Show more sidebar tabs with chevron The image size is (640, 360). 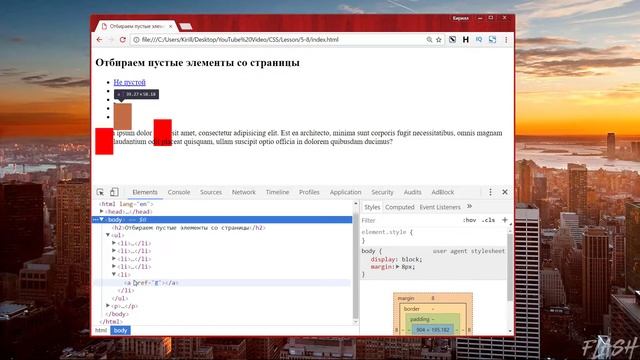[469, 207]
